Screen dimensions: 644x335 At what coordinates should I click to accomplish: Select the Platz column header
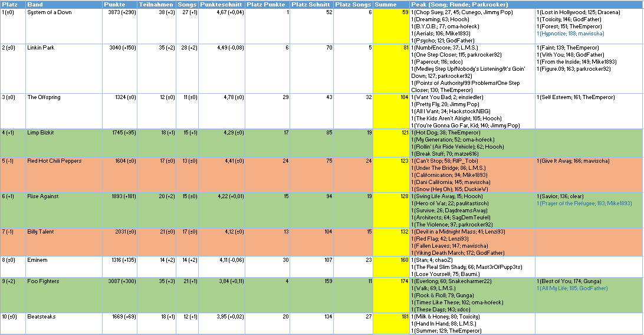click(13, 5)
